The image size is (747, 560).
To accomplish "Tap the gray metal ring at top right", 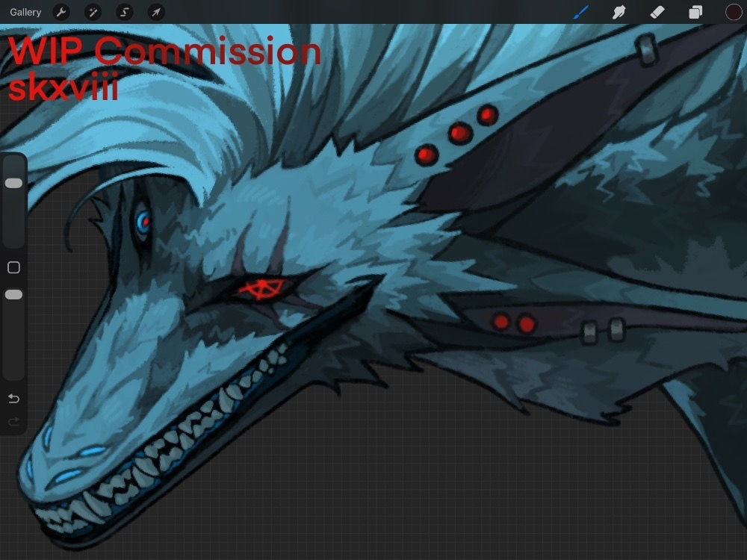I will (646, 49).
